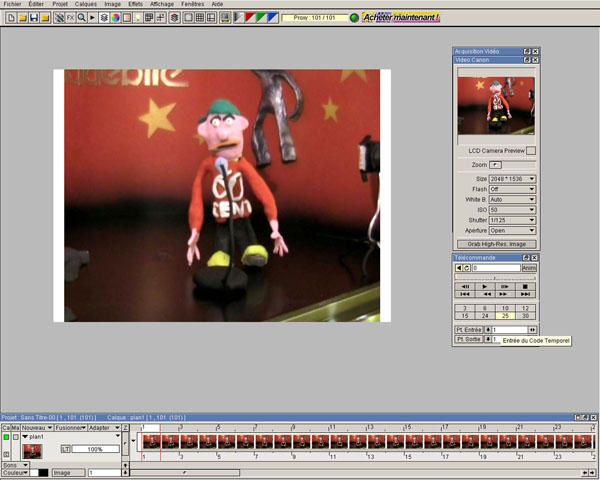This screenshot has width=600, height=480.
Task: Click the grid display toolbar icon
Action: click(x=199, y=18)
